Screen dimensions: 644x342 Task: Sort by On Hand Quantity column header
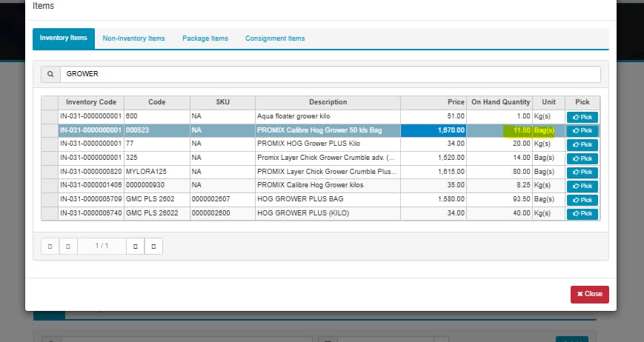click(x=500, y=102)
